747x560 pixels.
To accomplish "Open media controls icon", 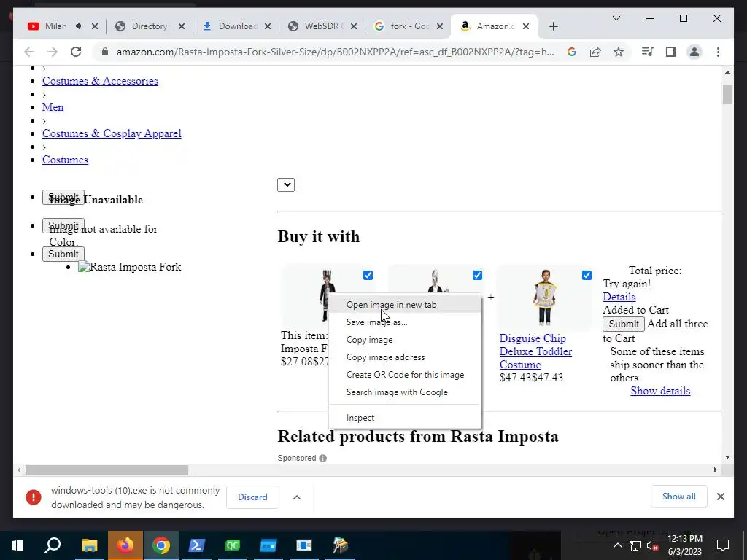I will [648, 52].
